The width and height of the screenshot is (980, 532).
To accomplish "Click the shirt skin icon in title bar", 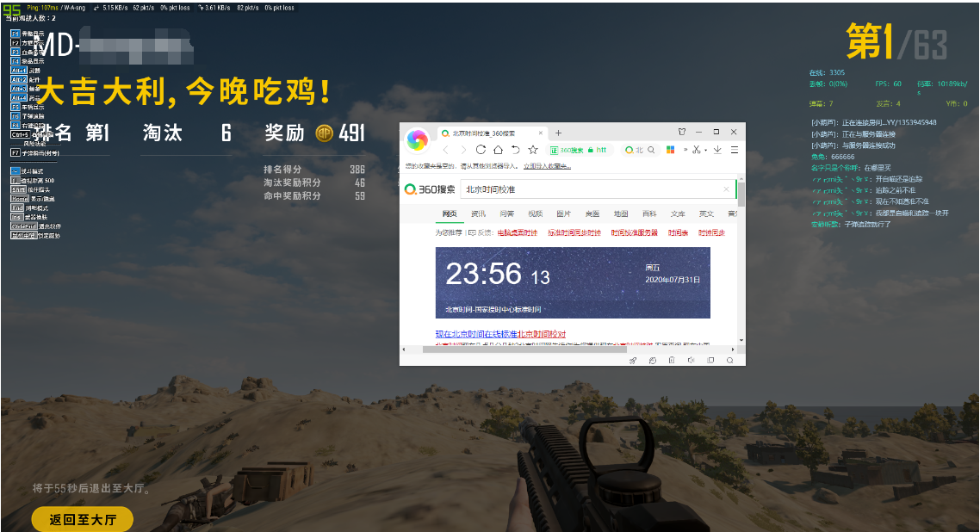I will [x=682, y=132].
